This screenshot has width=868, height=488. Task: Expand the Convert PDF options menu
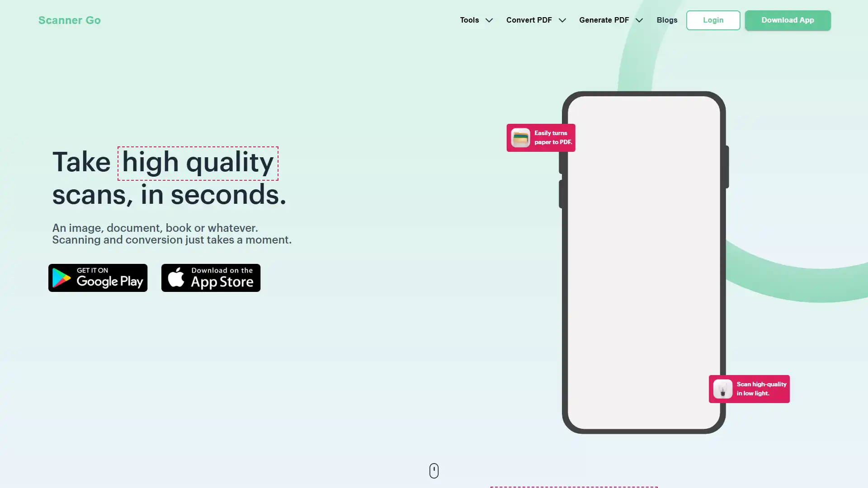point(535,20)
